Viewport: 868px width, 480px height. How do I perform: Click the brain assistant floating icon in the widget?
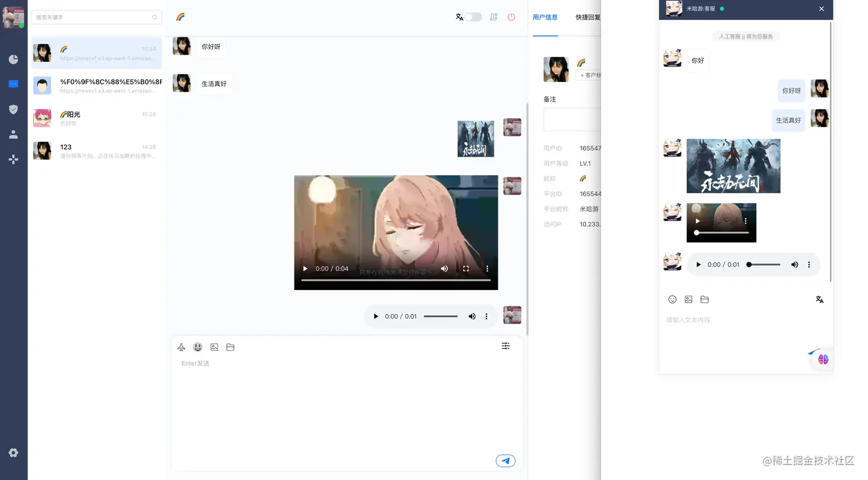tap(823, 359)
